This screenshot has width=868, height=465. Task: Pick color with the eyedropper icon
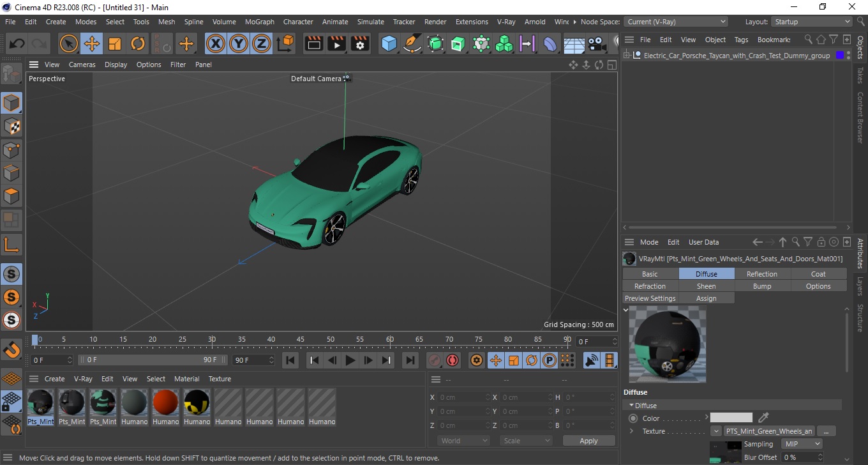point(763,418)
